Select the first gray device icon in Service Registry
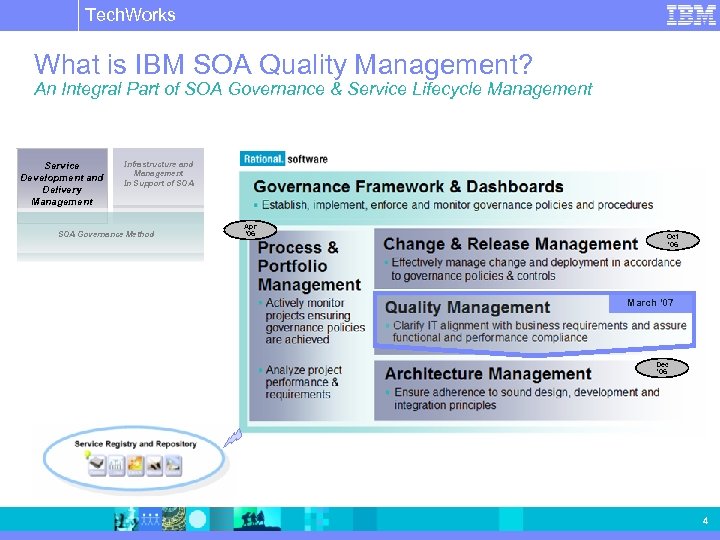 click(97, 466)
